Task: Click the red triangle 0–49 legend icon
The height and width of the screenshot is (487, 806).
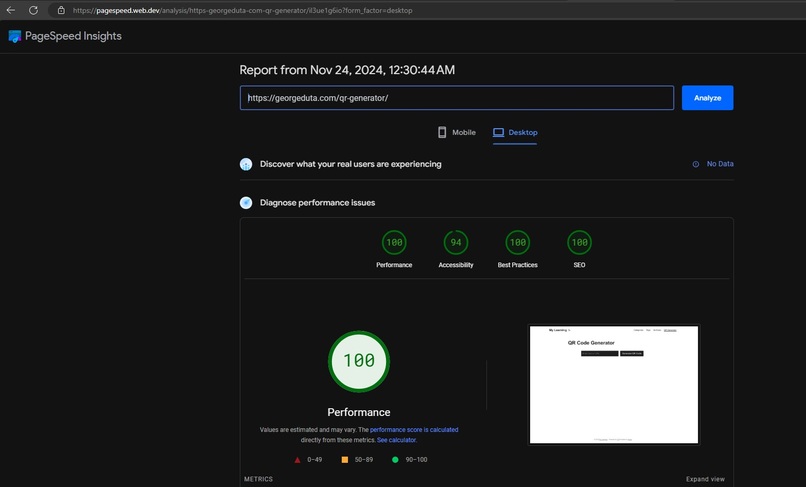Action: [x=297, y=460]
